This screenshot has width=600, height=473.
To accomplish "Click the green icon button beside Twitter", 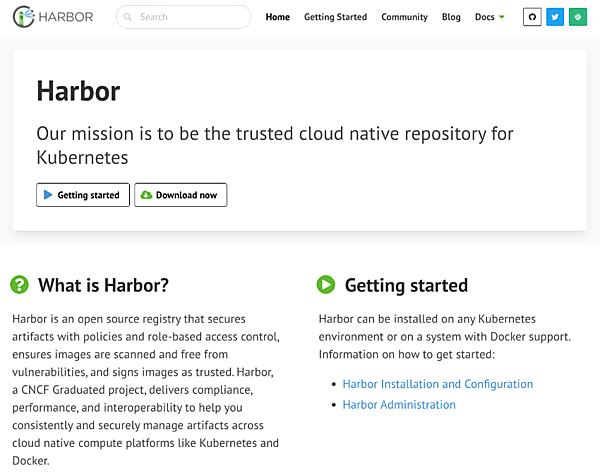I will [x=578, y=17].
